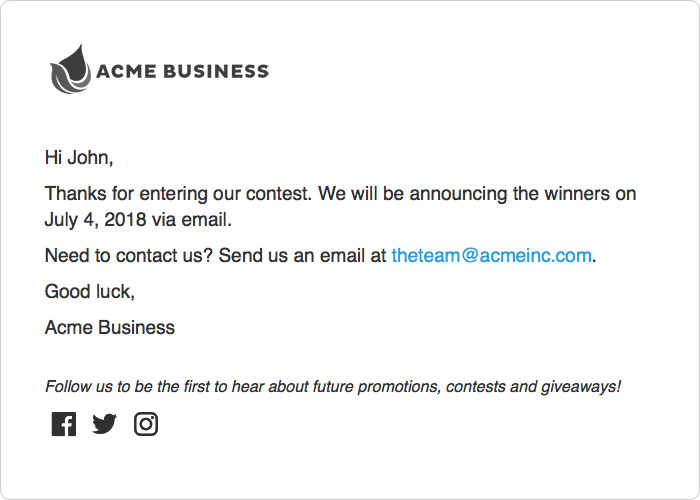Click "Thanks for entering our contest" sentence
This screenshot has height=500, width=700.
(x=170, y=194)
